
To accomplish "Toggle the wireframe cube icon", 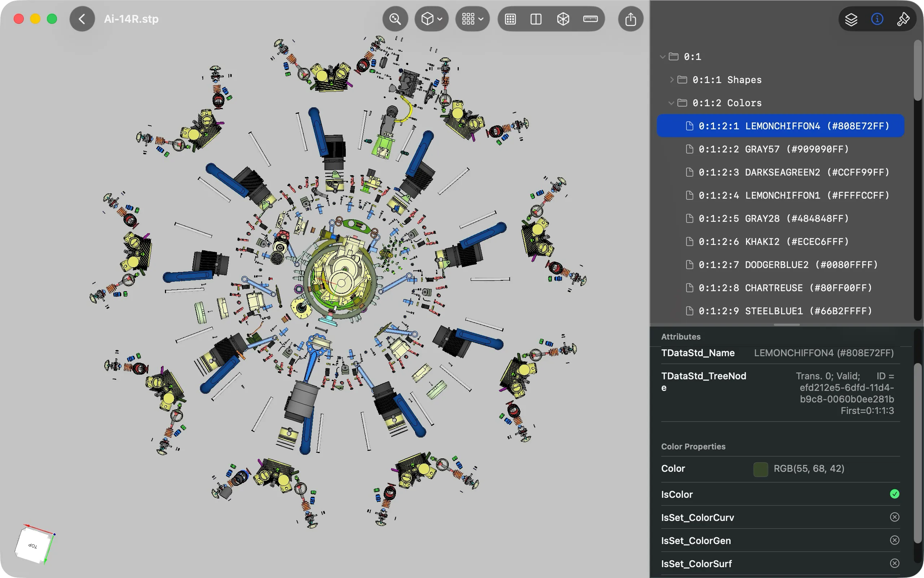I will 563,19.
